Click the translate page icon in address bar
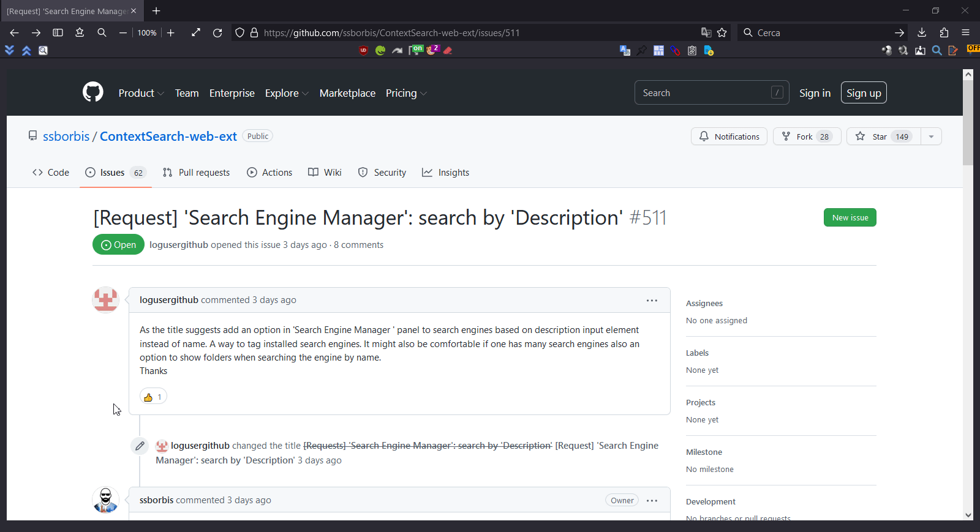Image resolution: width=980 pixels, height=532 pixels. (706, 32)
